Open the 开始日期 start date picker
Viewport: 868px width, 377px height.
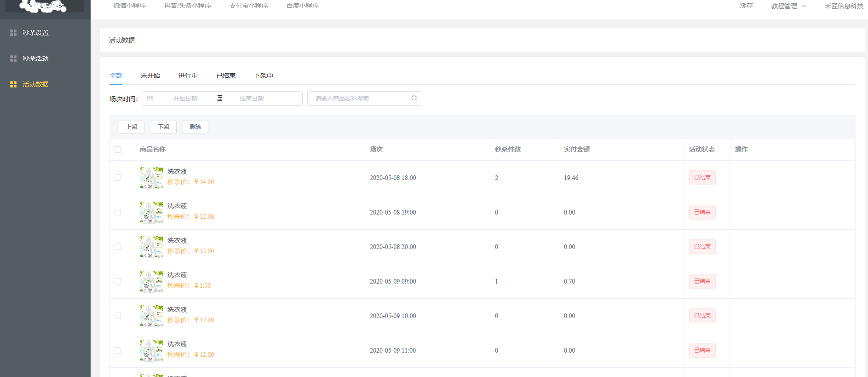[x=185, y=99]
